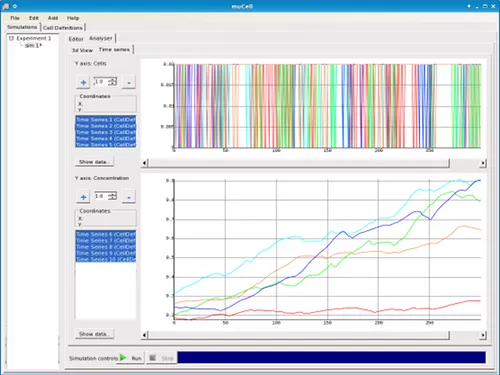Click the plus button under Y axis: Cells
Screen dimensions: 500x375
tap(83, 82)
